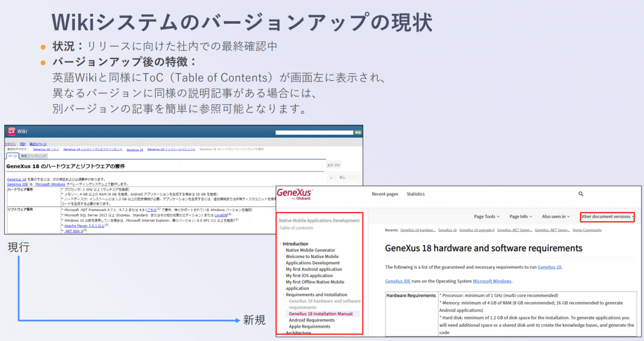
Task: Click the .NET SDK 6 link
Action: pos(73,231)
